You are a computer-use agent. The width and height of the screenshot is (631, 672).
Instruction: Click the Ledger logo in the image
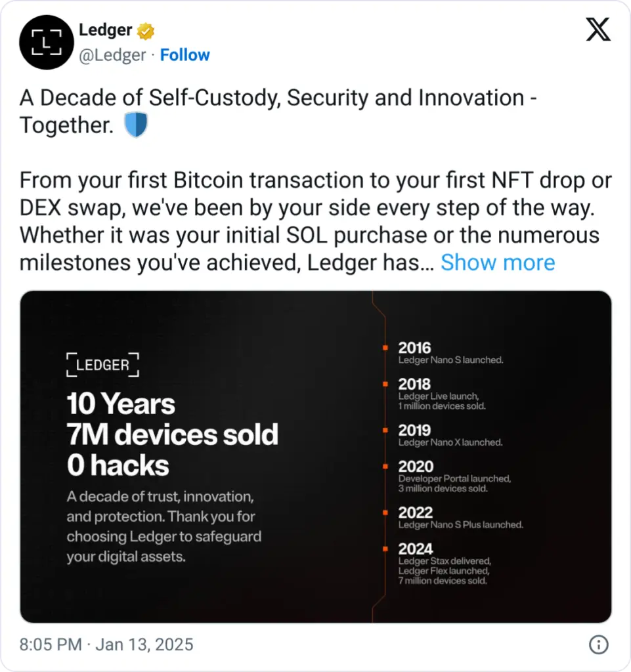coord(103,365)
